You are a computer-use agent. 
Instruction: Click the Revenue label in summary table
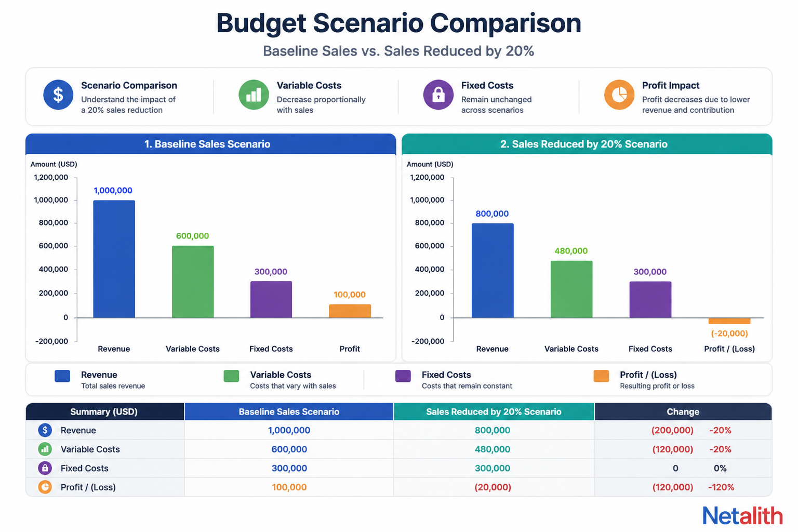click(78, 430)
